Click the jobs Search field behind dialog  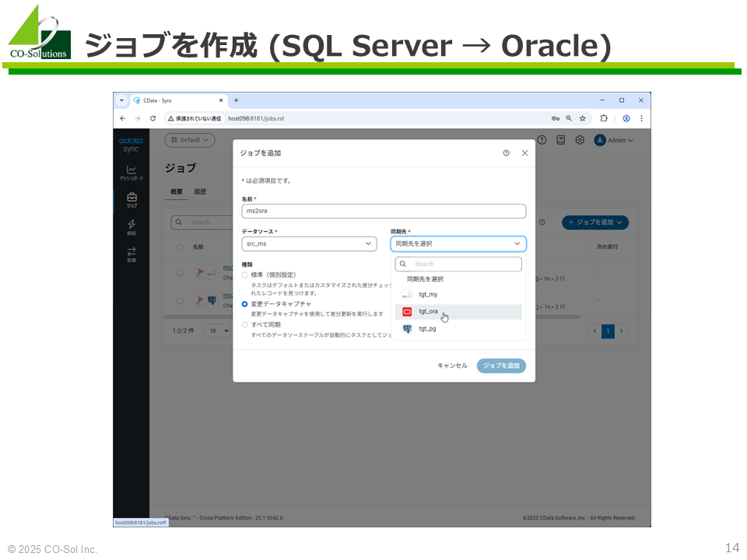tap(202, 222)
